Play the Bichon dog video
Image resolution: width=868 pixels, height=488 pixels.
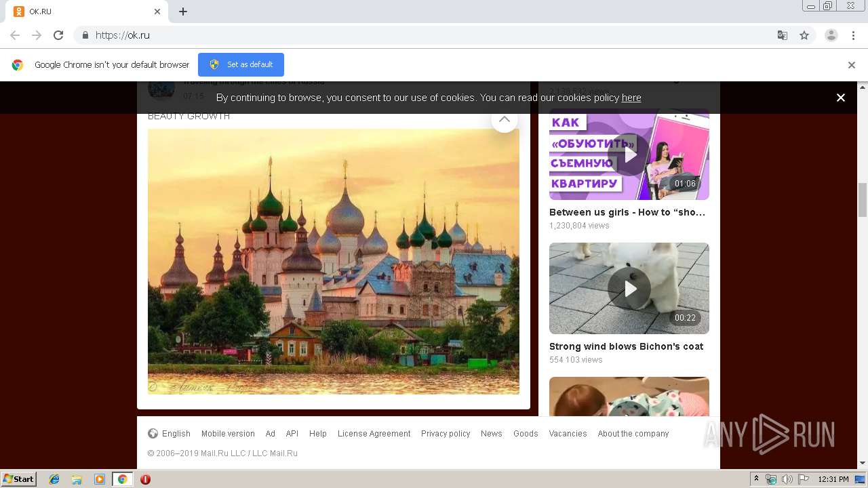click(x=629, y=289)
